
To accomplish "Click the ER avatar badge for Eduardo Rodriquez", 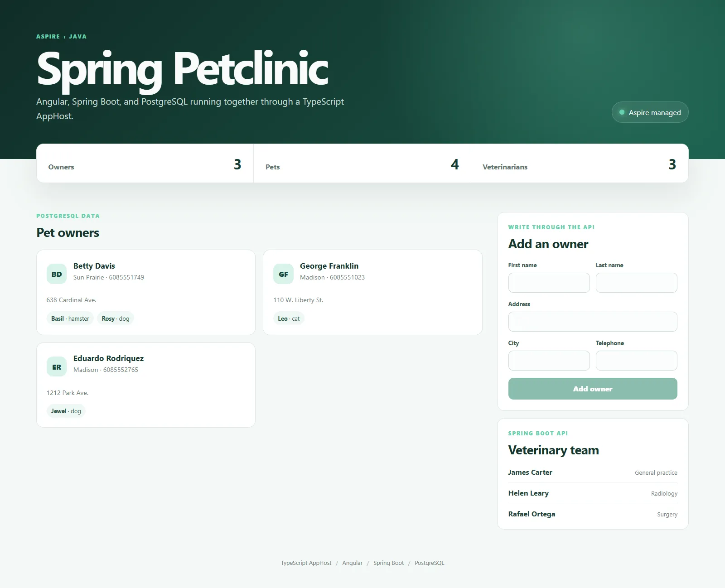I will (57, 367).
